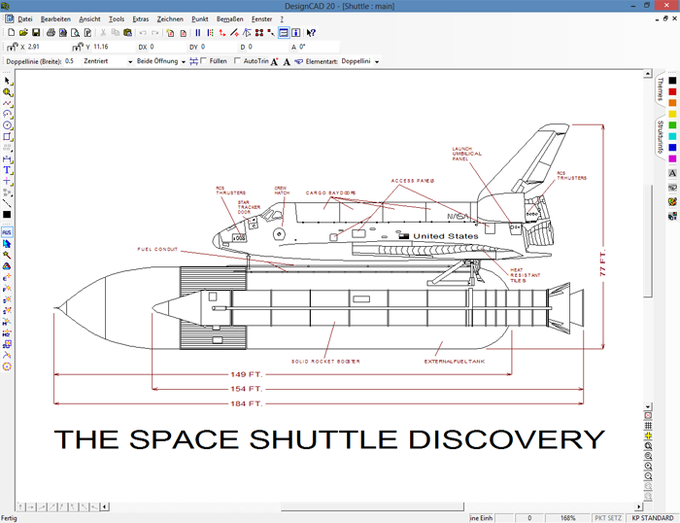
Task: Click the Y coordinate field showing 11.16
Action: tap(113, 47)
